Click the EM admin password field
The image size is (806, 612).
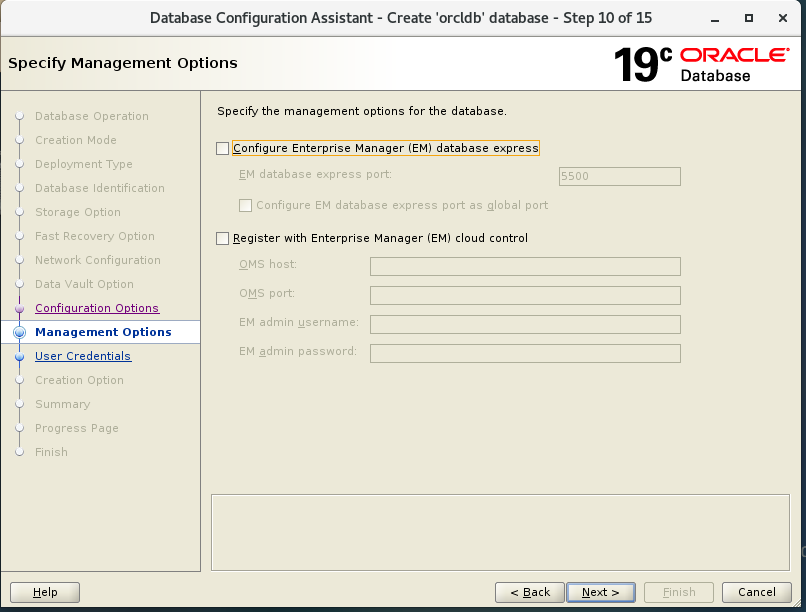click(x=524, y=353)
